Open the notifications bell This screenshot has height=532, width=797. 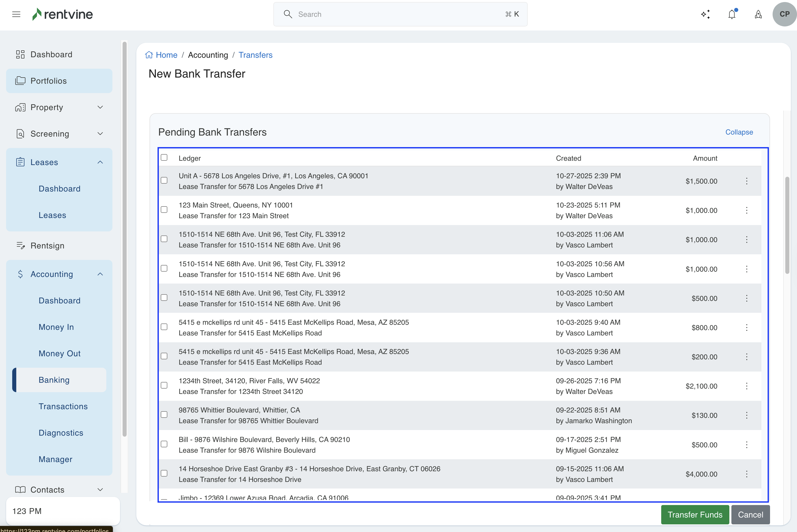(x=732, y=14)
